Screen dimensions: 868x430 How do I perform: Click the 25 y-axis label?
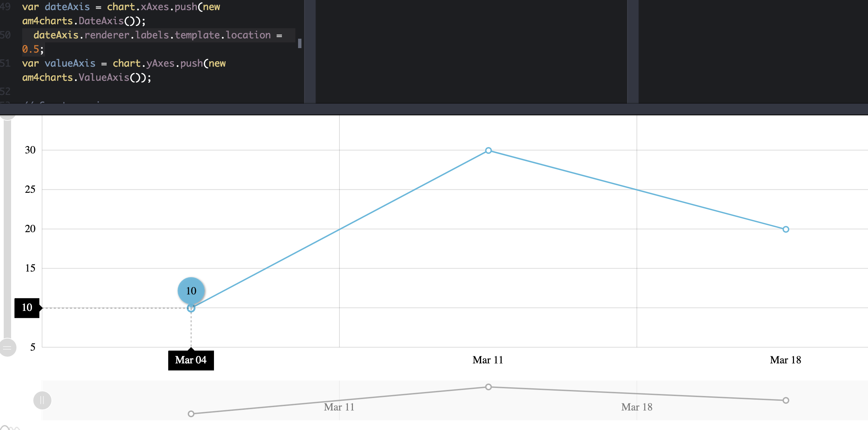click(30, 189)
